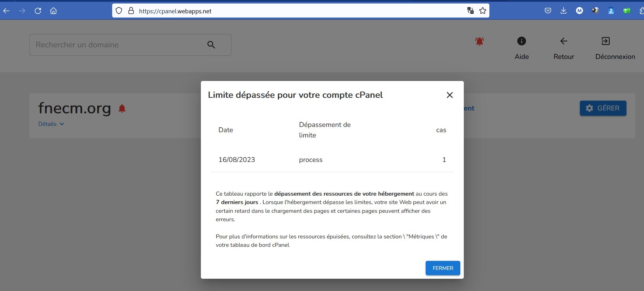Image resolution: width=644 pixels, height=291 pixels.
Task: Open the browser home page
Action: (53, 11)
